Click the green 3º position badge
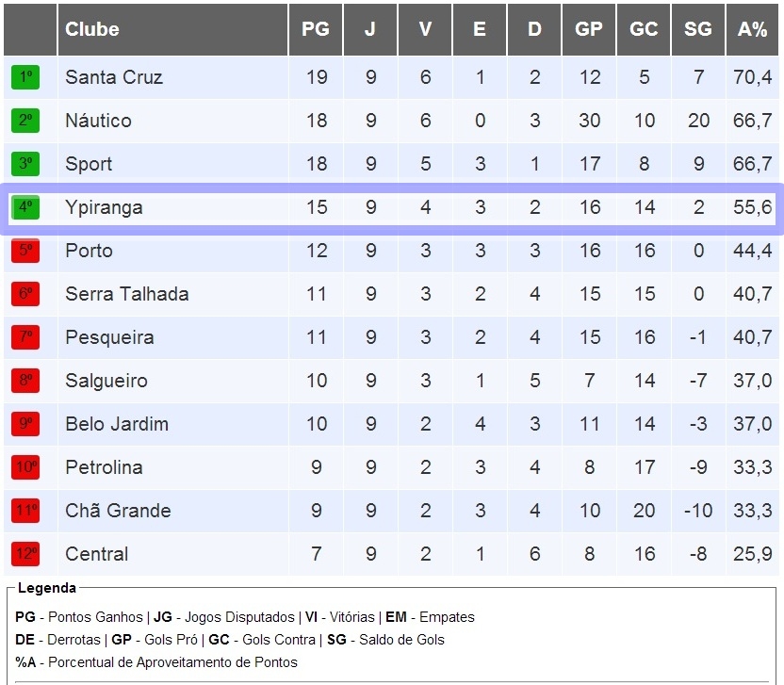 (x=25, y=164)
